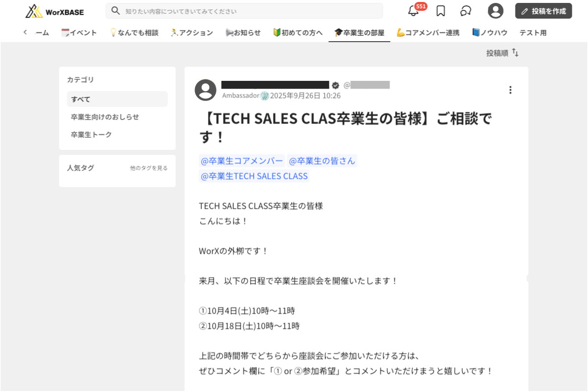
Task: Select the すべて category
Action: [x=117, y=99]
